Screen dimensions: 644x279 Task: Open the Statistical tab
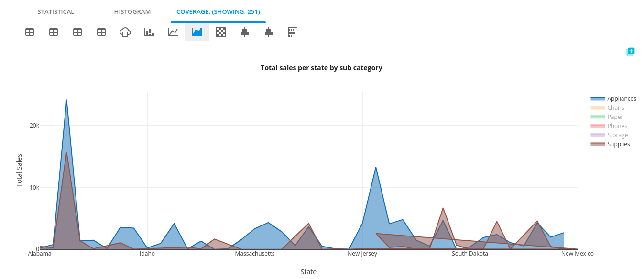coord(56,11)
